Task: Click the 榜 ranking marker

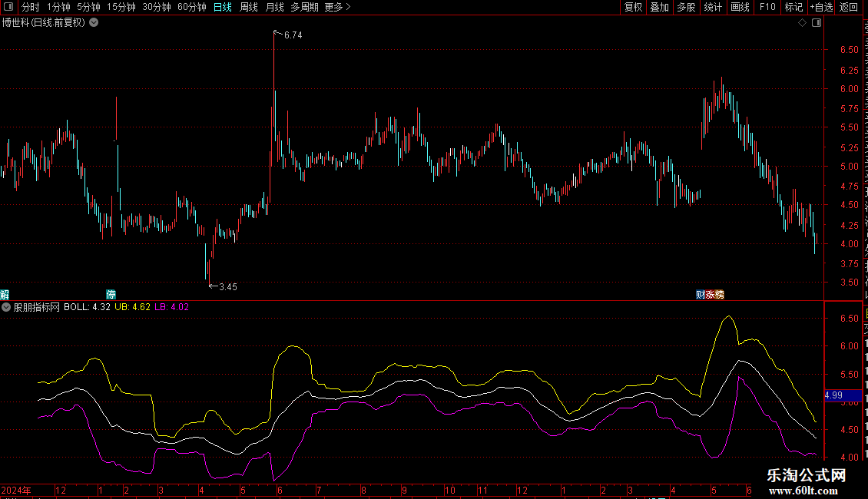Action: [x=719, y=294]
